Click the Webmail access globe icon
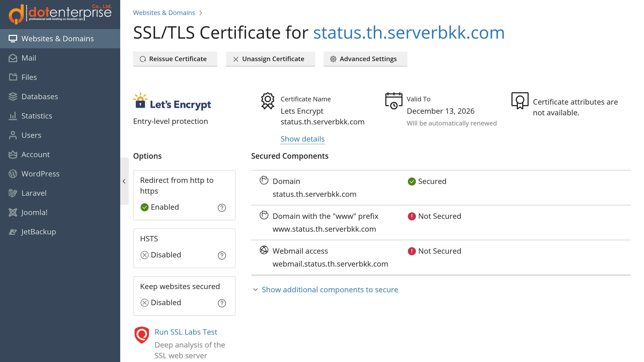Image resolution: width=644 pixels, height=362 pixels. pyautogui.click(x=264, y=250)
